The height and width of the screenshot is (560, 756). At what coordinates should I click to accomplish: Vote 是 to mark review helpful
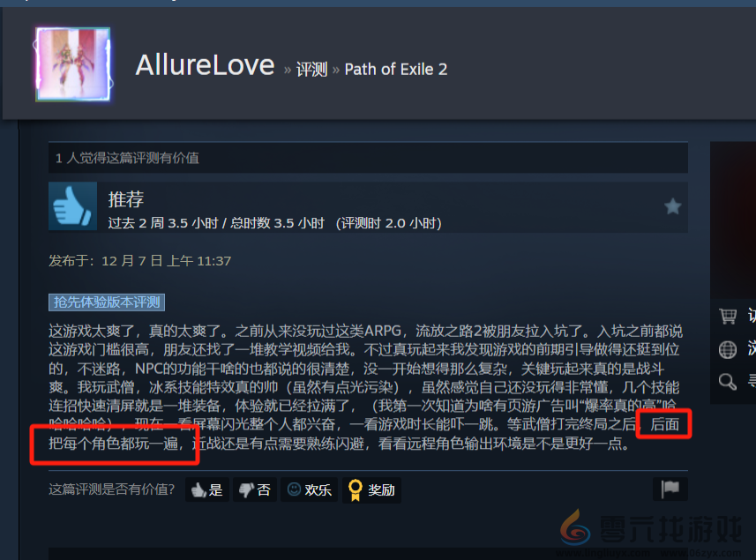click(x=206, y=490)
